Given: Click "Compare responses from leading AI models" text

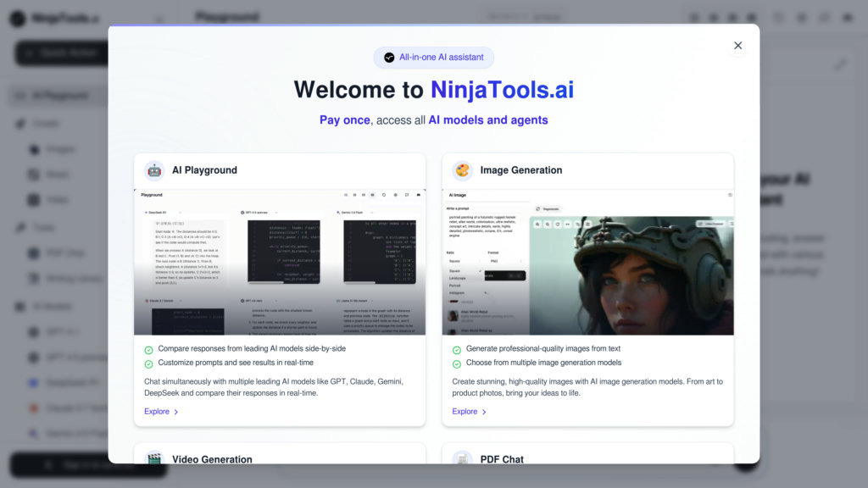Looking at the screenshot, I should (252, 348).
